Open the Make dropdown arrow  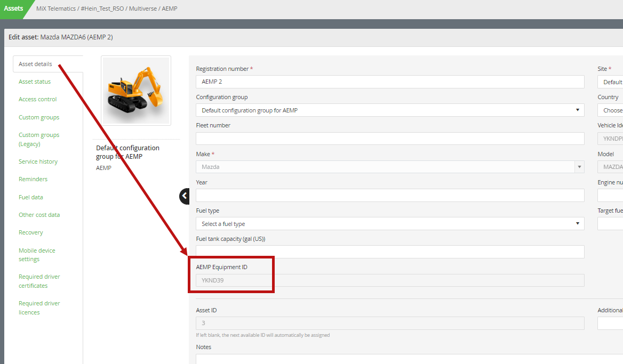point(579,167)
